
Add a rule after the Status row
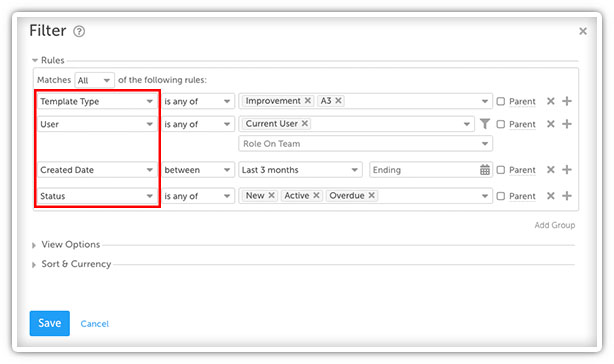pos(567,196)
